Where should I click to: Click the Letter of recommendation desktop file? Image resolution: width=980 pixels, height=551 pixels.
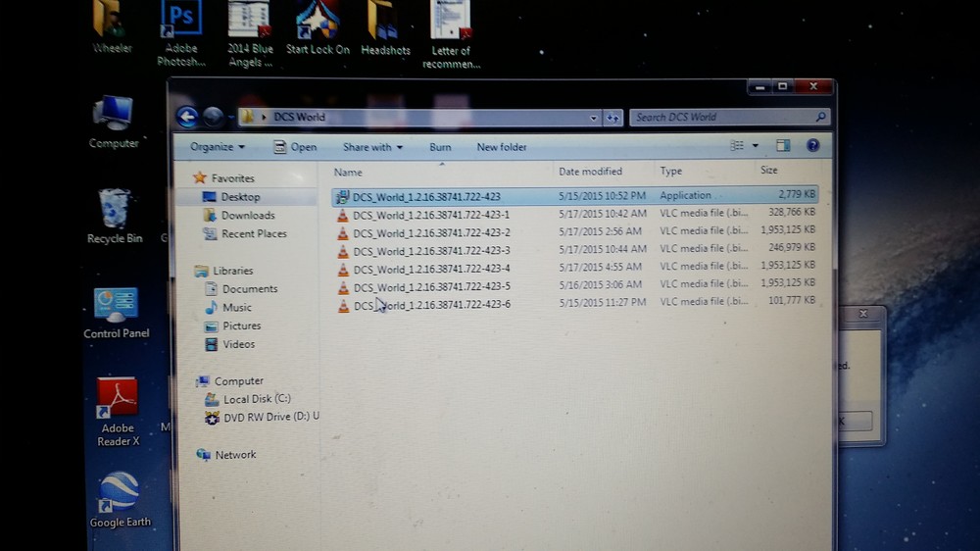[x=451, y=34]
